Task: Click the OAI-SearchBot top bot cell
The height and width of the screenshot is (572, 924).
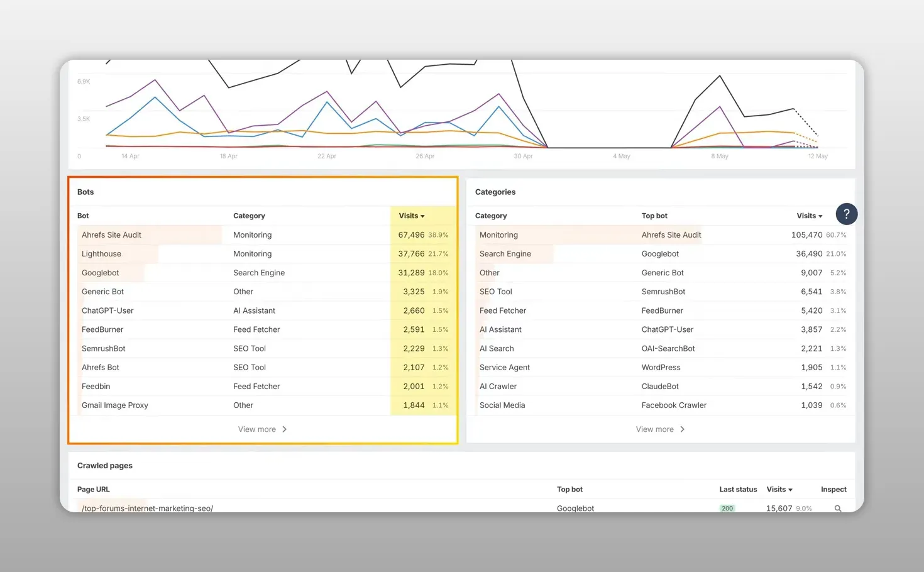Action: click(x=668, y=348)
